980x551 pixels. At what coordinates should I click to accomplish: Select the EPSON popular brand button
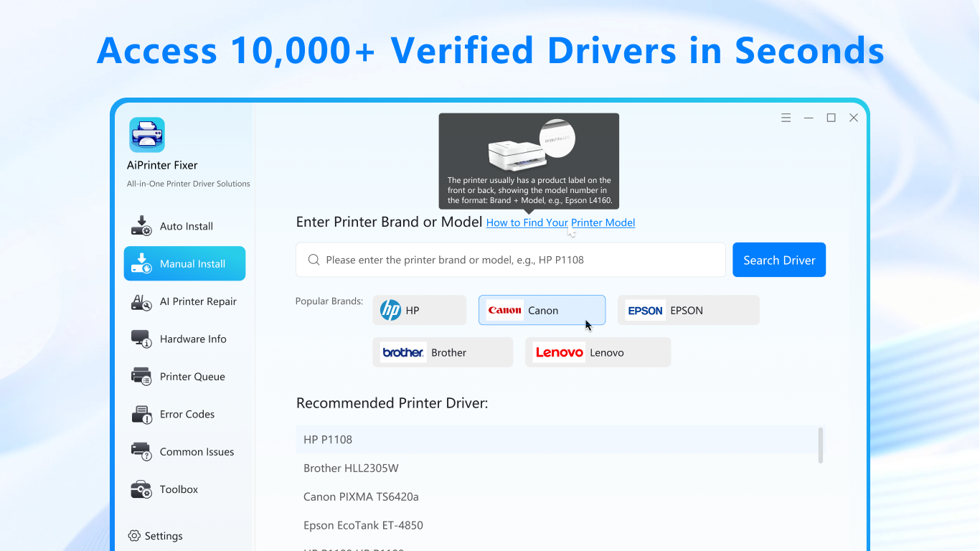click(x=689, y=310)
